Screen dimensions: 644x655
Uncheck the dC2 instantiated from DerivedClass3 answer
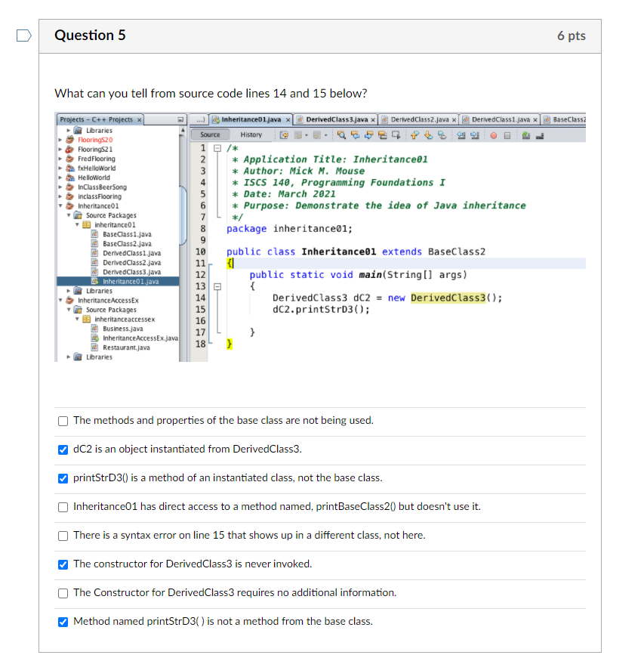[63, 449]
